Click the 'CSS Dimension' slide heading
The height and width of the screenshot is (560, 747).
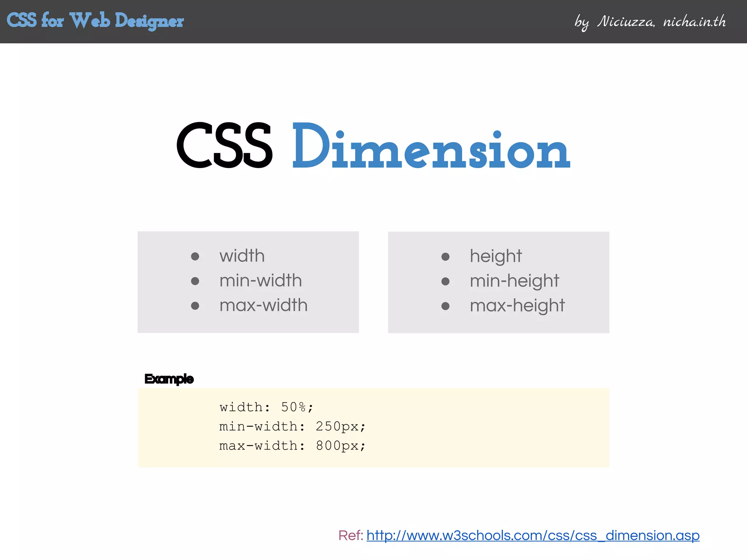coord(373,145)
